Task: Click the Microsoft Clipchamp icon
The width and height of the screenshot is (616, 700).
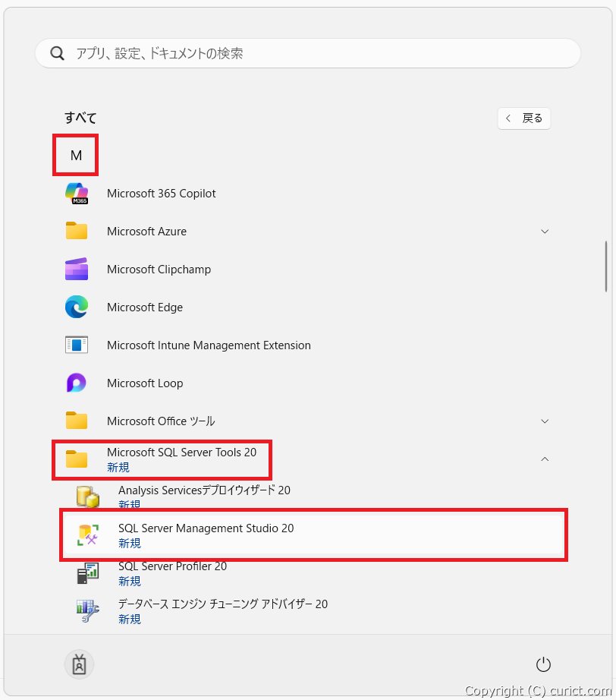Action: (77, 269)
